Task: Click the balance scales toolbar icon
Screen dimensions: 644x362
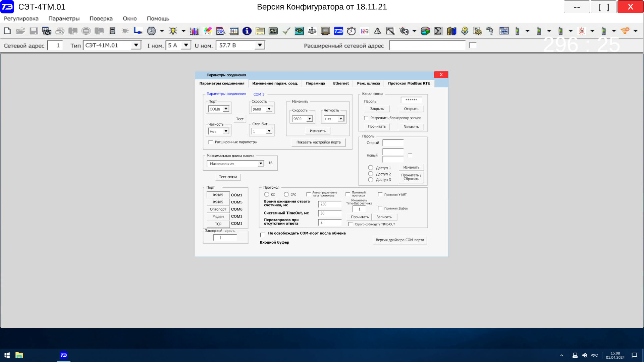Action: [x=312, y=31]
